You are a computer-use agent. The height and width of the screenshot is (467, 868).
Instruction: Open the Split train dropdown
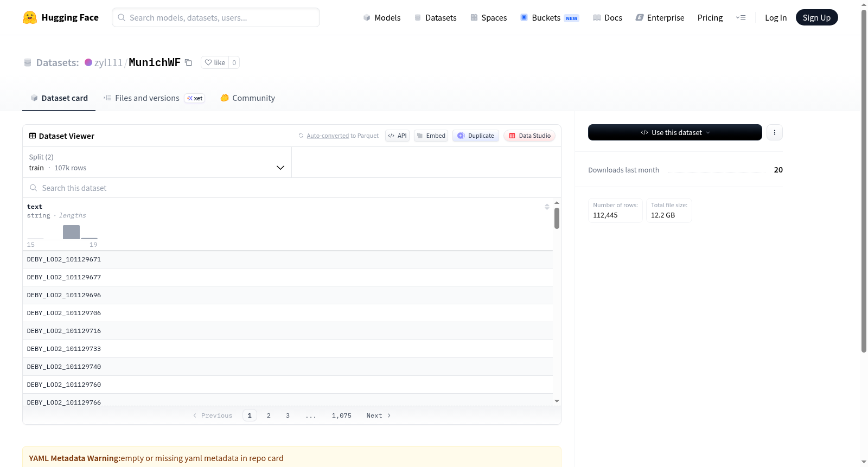(x=157, y=162)
